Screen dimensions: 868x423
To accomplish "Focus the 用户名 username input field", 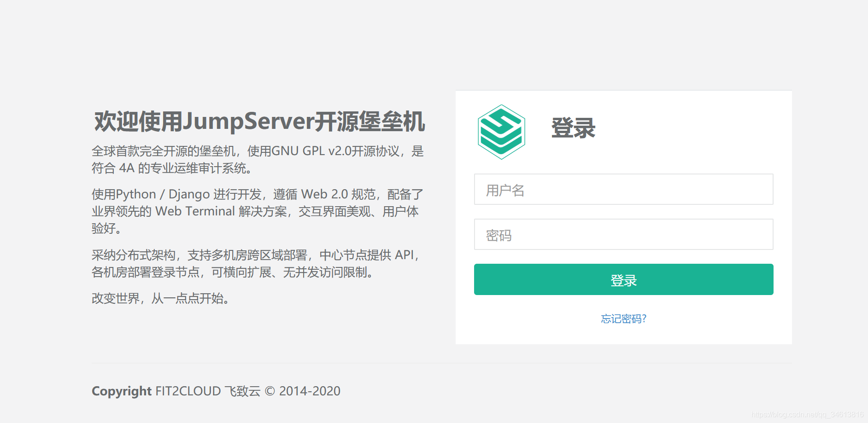I will coord(623,189).
